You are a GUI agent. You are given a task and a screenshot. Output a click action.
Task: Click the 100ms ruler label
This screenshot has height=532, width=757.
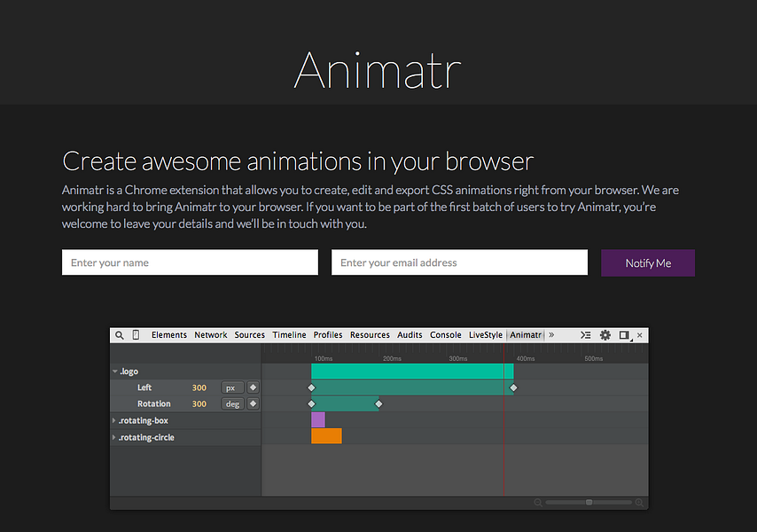click(x=324, y=359)
